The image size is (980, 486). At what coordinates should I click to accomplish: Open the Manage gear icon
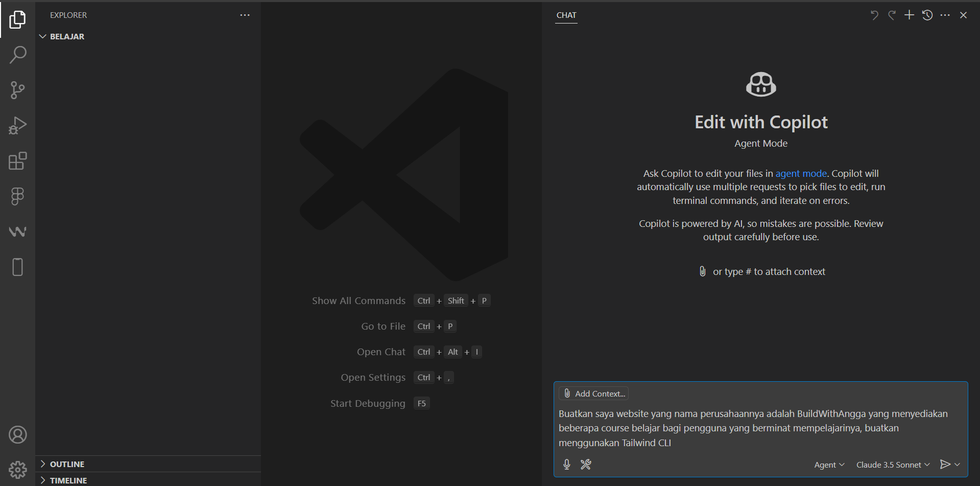(17, 469)
